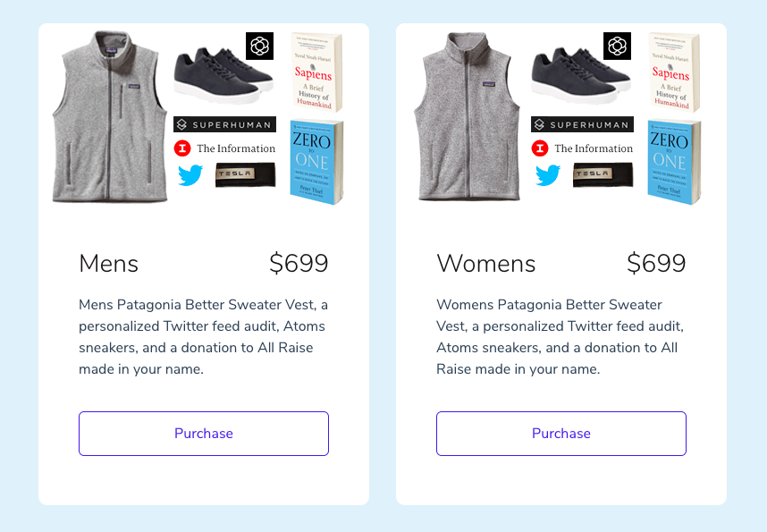Purchase the Mens bundle
Image resolution: width=767 pixels, height=532 pixels.
pos(204,434)
